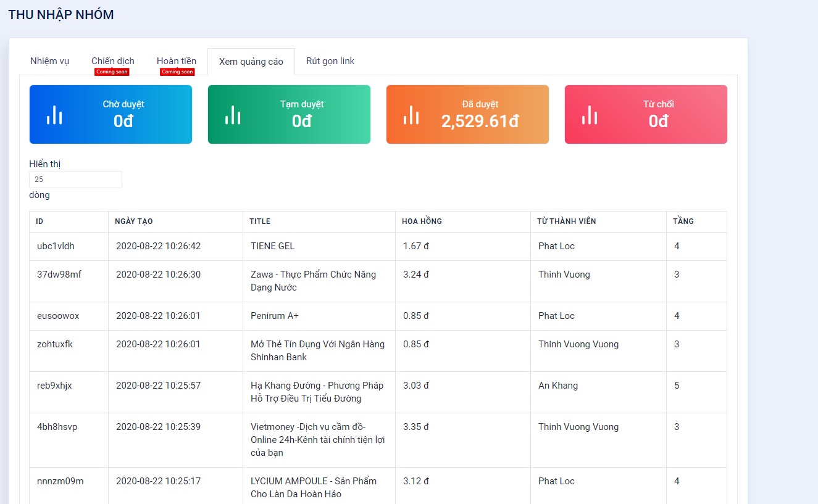Click the title Penirum A+
The height and width of the screenshot is (504, 818).
(275, 316)
